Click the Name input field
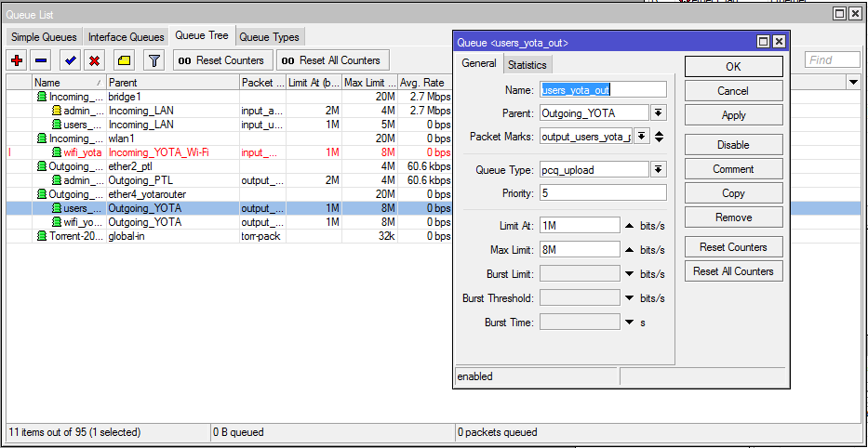 click(603, 89)
